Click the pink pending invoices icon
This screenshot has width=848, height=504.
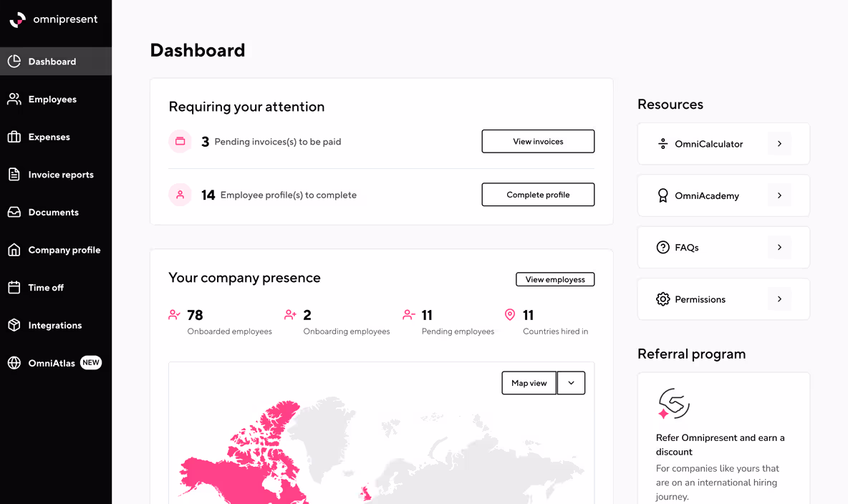click(x=180, y=142)
